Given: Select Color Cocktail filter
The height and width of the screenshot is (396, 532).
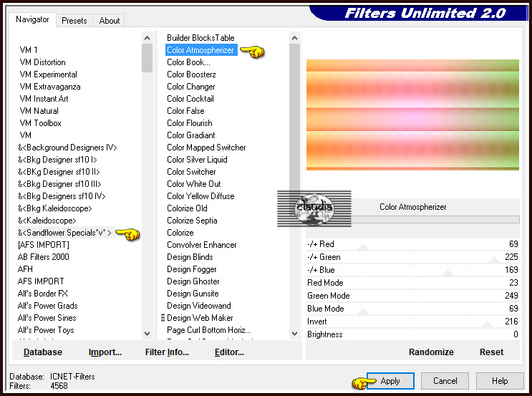Looking at the screenshot, I should [x=190, y=99].
